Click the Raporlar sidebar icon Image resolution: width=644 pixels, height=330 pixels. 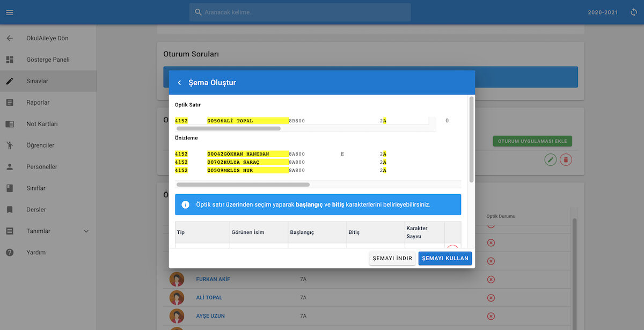click(10, 102)
